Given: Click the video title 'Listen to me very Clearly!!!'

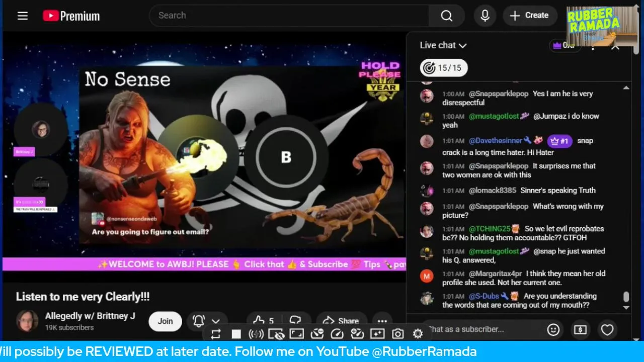Looking at the screenshot, I should click(x=83, y=297).
